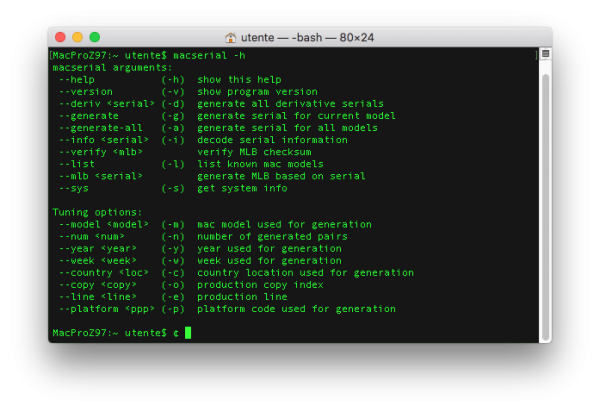
Task: Click 'number of generated pairs' description
Action: tap(272, 236)
